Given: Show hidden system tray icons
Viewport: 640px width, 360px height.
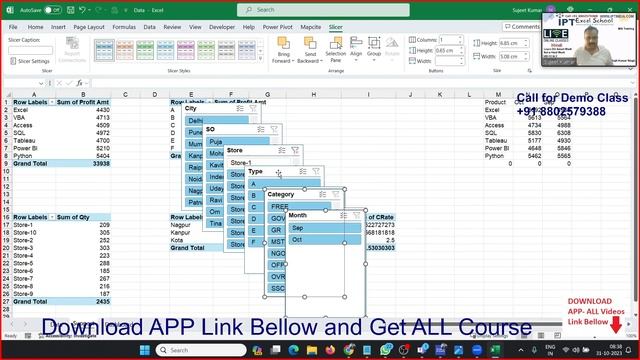Looking at the screenshot, I should 521,350.
